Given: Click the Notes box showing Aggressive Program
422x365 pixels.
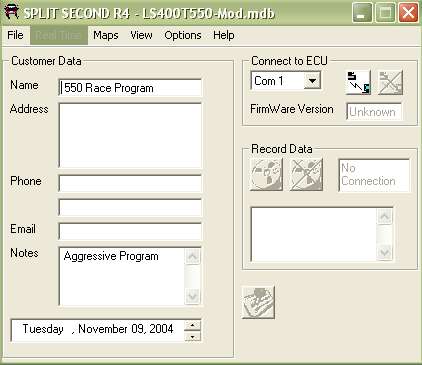Looking at the screenshot, I should pyautogui.click(x=122, y=276).
